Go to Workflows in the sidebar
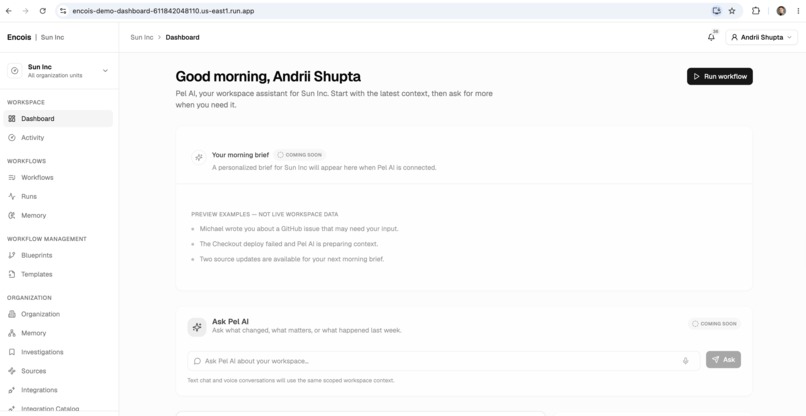 point(58,177)
